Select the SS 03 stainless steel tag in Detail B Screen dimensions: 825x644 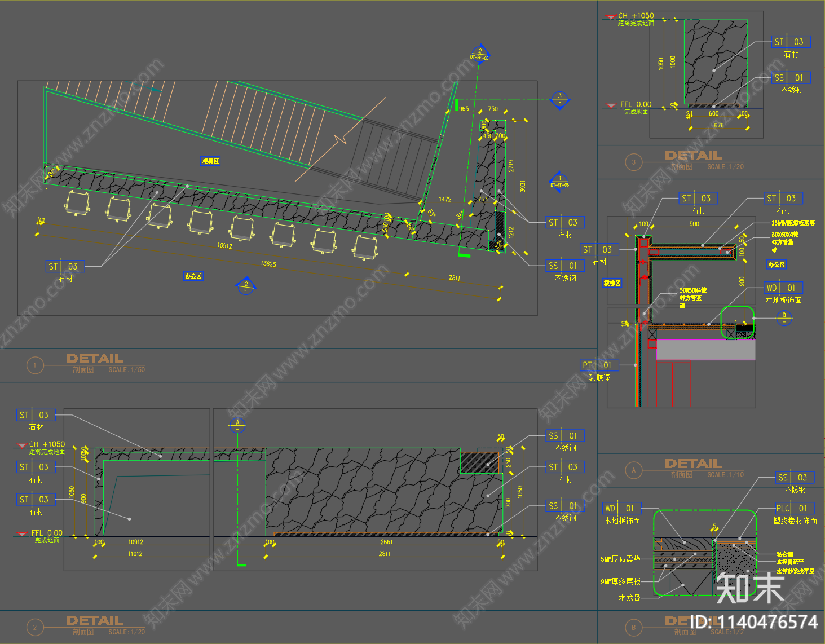[x=795, y=478]
